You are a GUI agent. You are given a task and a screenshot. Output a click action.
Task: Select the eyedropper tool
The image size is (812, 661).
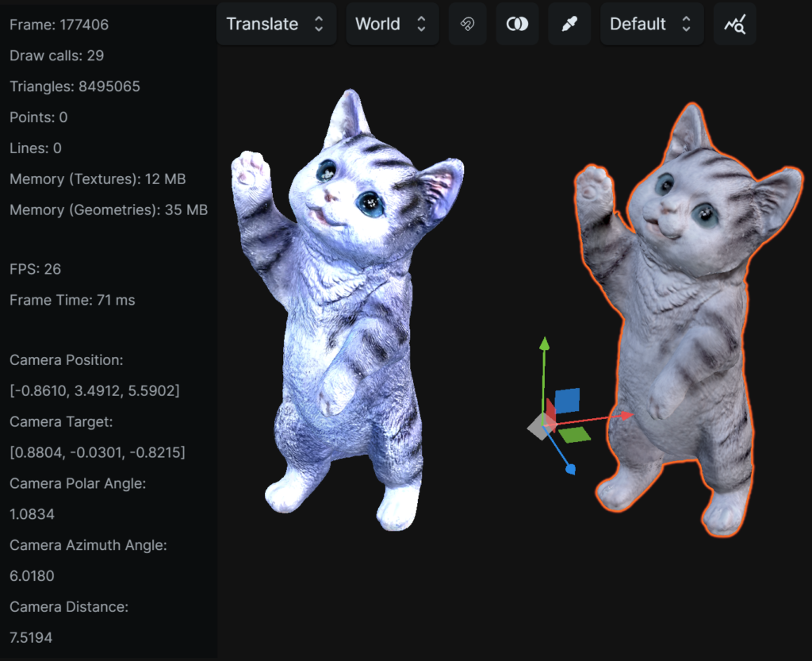pos(569,24)
